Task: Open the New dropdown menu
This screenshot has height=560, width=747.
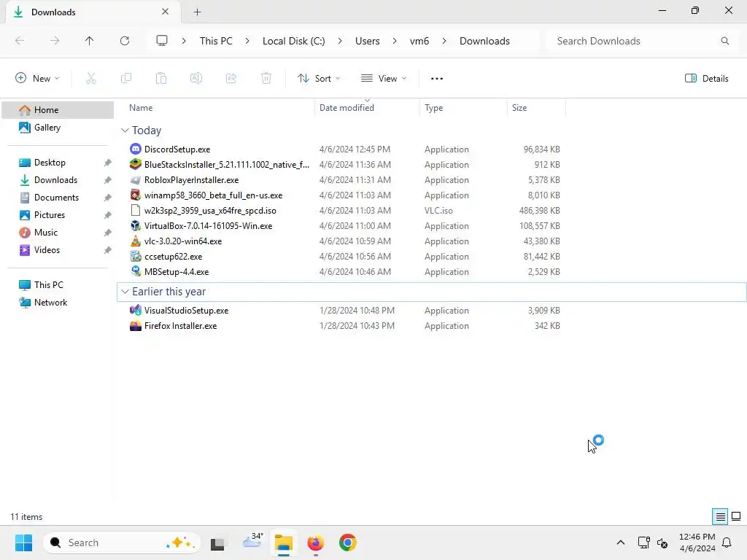Action: click(x=37, y=79)
